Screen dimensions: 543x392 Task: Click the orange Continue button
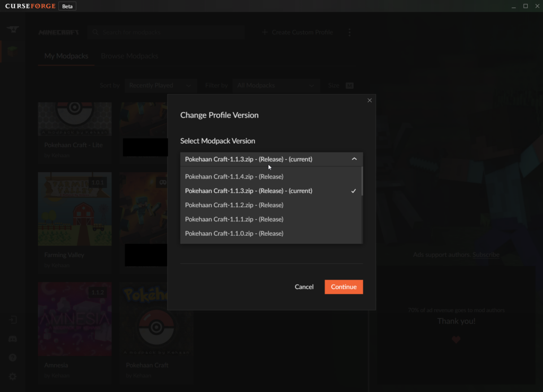point(344,287)
